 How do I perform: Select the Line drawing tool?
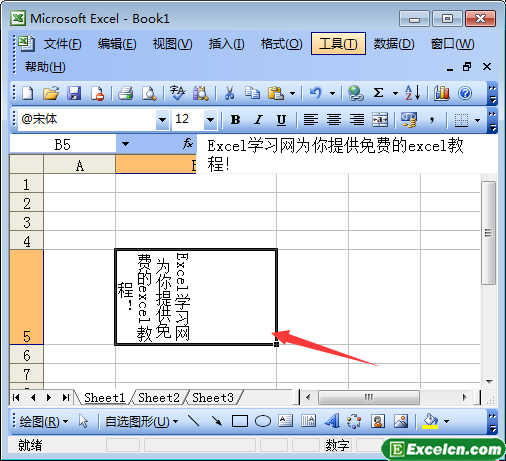click(x=194, y=421)
